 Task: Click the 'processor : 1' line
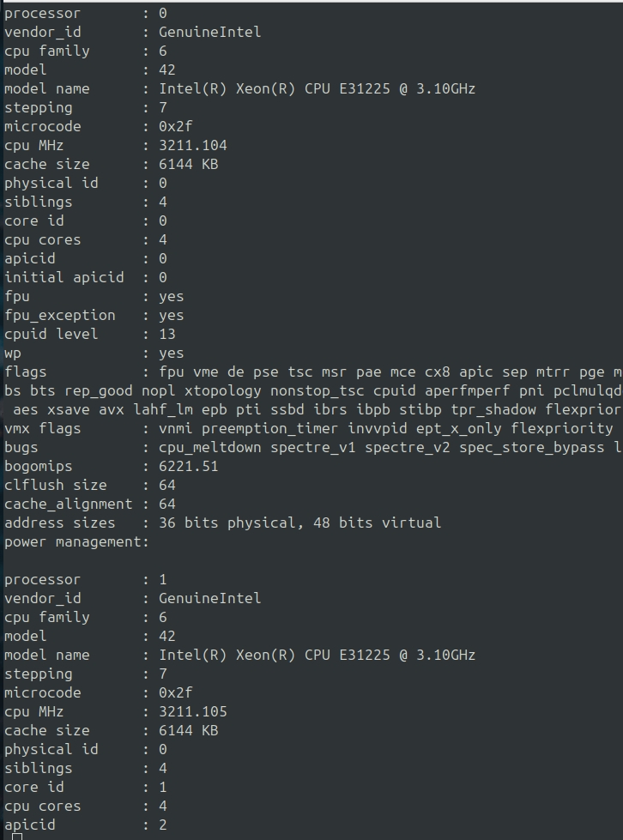tap(86, 580)
